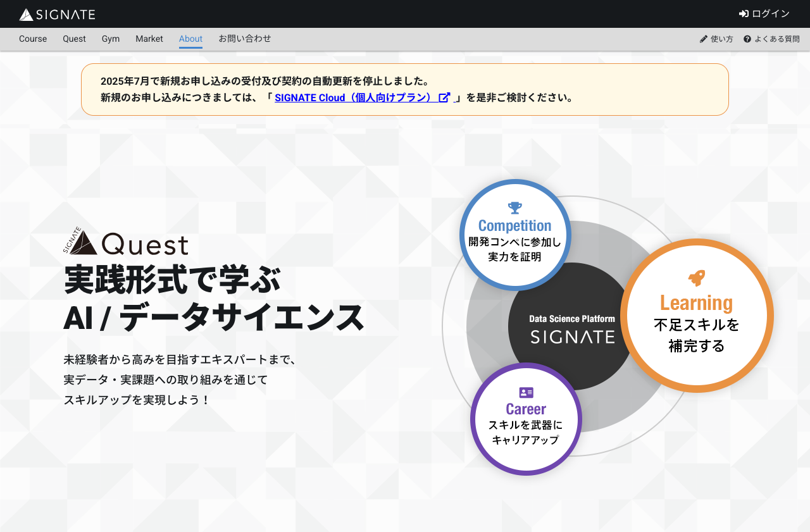Click the question mark help icon
Image resolution: width=810 pixels, height=532 pixels.
(x=747, y=39)
